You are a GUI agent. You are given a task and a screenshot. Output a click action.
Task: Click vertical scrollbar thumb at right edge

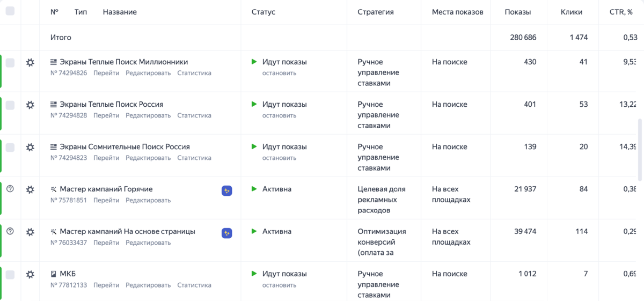click(639, 150)
